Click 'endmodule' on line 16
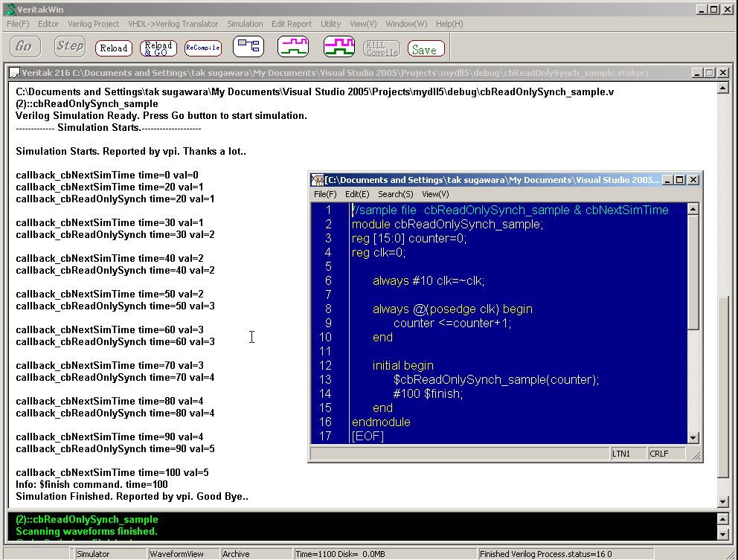 pyautogui.click(x=381, y=422)
